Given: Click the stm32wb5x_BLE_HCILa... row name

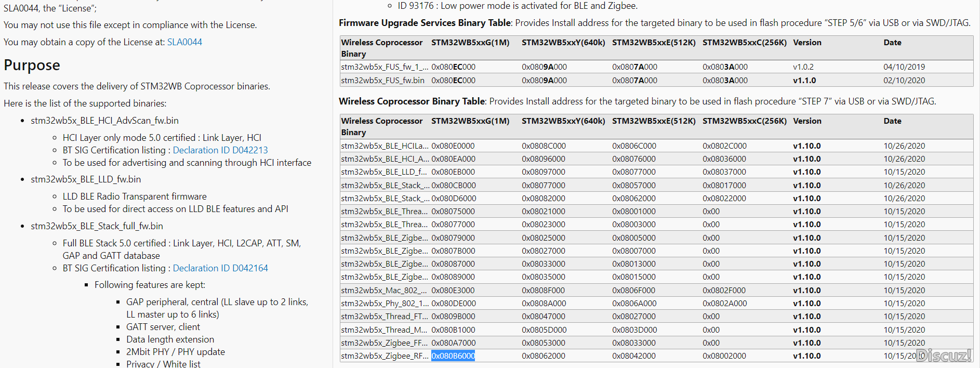Looking at the screenshot, I should 385,146.
